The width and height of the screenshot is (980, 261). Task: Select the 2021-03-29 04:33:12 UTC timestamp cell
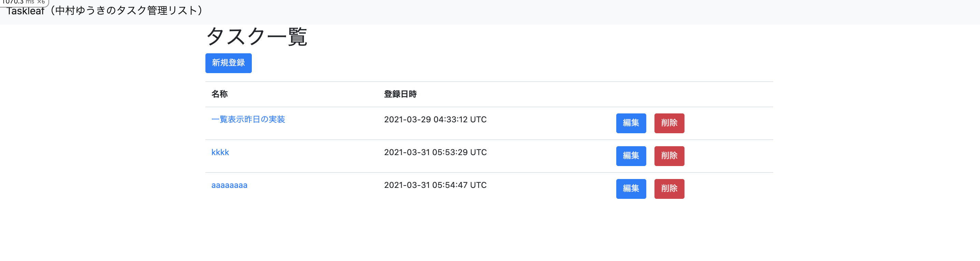(x=435, y=120)
